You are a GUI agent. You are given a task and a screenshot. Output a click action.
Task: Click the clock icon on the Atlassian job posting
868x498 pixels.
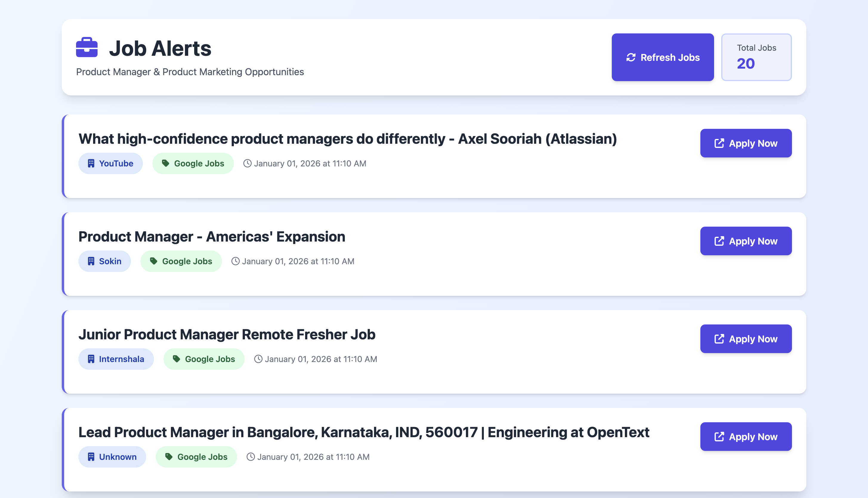click(247, 163)
